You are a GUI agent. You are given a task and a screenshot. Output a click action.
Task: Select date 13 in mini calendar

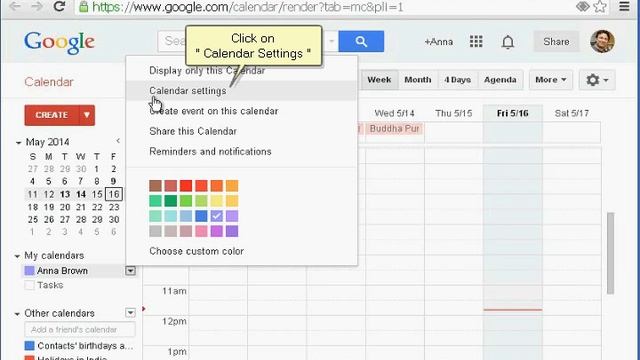(x=65, y=194)
